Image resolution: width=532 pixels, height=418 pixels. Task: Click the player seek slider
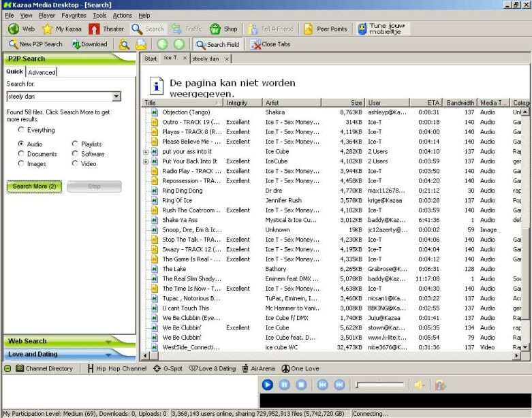(x=379, y=385)
